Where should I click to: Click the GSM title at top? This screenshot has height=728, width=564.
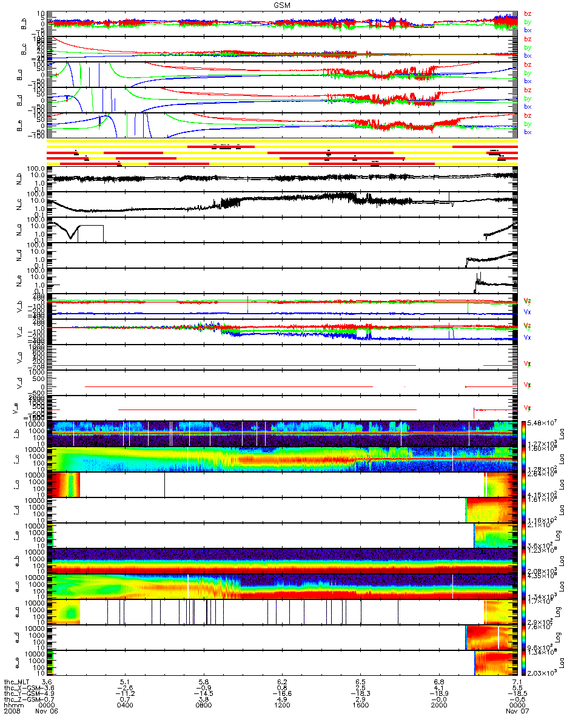click(282, 4)
